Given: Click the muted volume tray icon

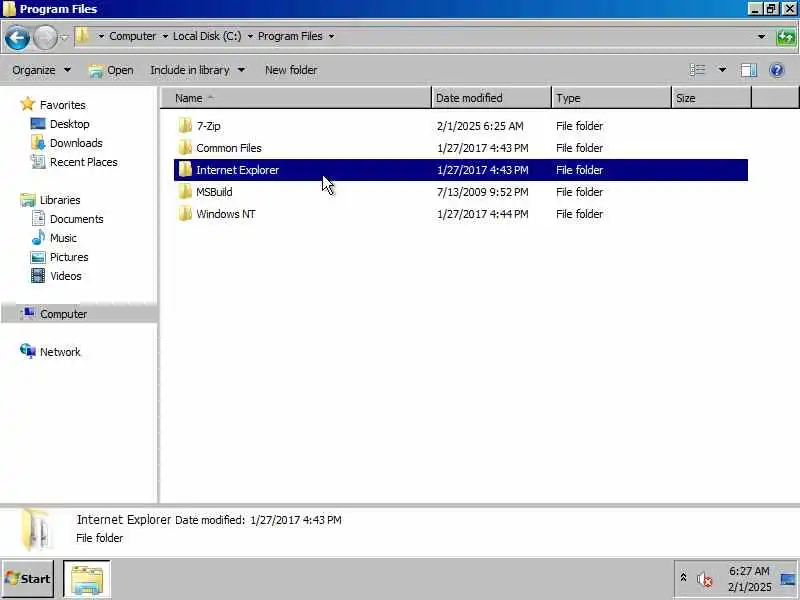Looking at the screenshot, I should click(x=704, y=579).
